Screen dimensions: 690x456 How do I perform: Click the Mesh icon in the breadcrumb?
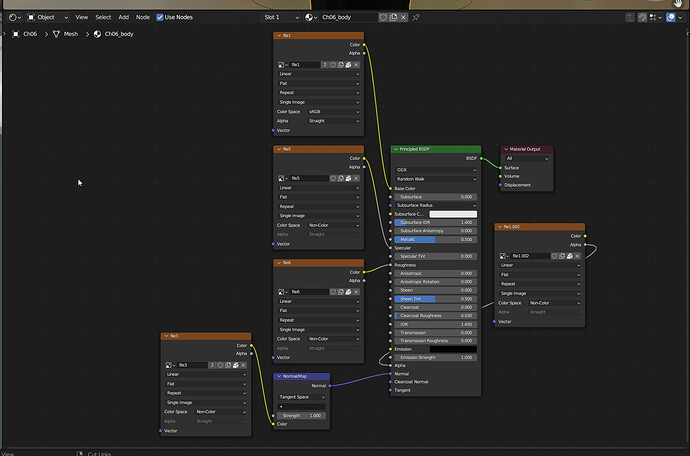pyautogui.click(x=56, y=34)
